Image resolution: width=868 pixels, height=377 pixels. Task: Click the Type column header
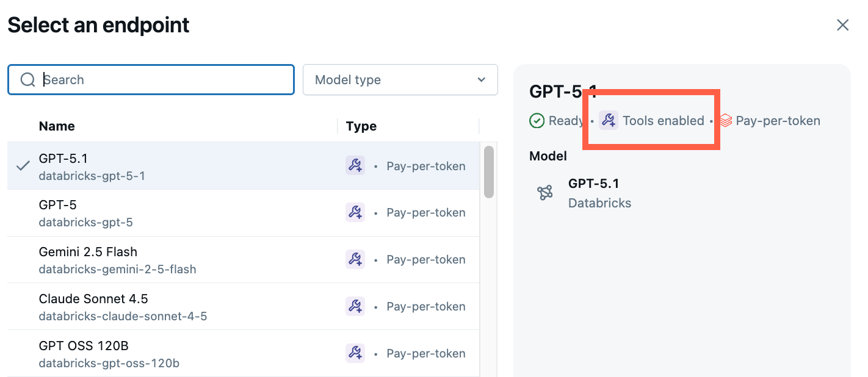tap(361, 126)
